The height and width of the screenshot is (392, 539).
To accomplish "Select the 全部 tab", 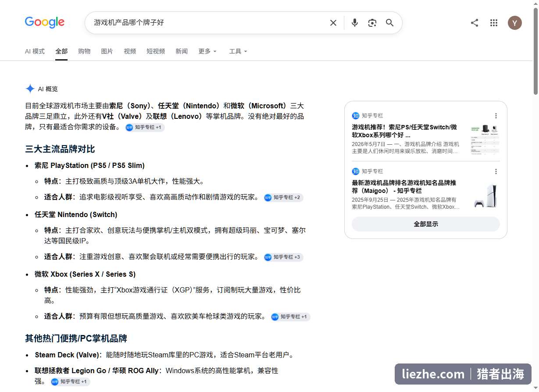I will click(61, 51).
